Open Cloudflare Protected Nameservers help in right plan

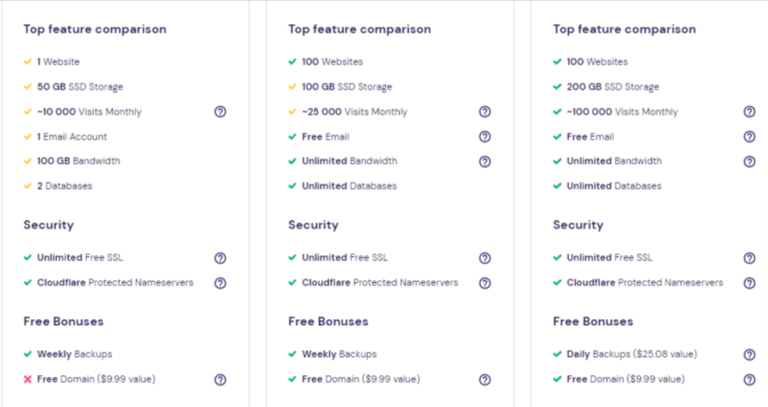coord(749,283)
